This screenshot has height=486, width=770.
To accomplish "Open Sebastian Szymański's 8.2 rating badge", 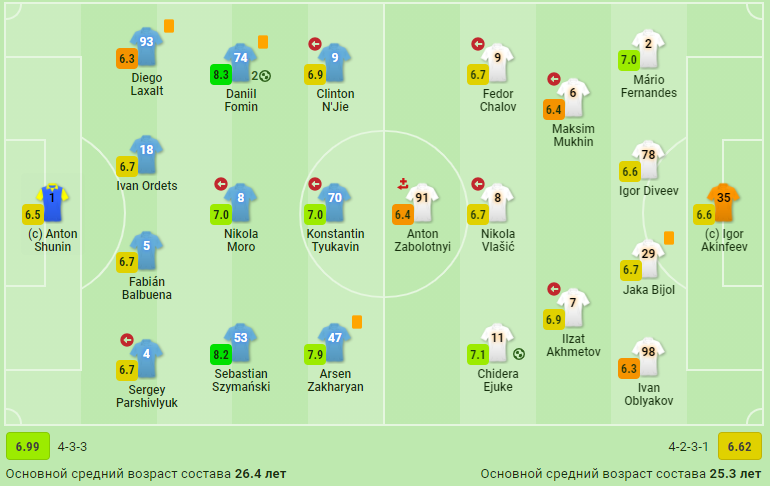I will pos(221,354).
